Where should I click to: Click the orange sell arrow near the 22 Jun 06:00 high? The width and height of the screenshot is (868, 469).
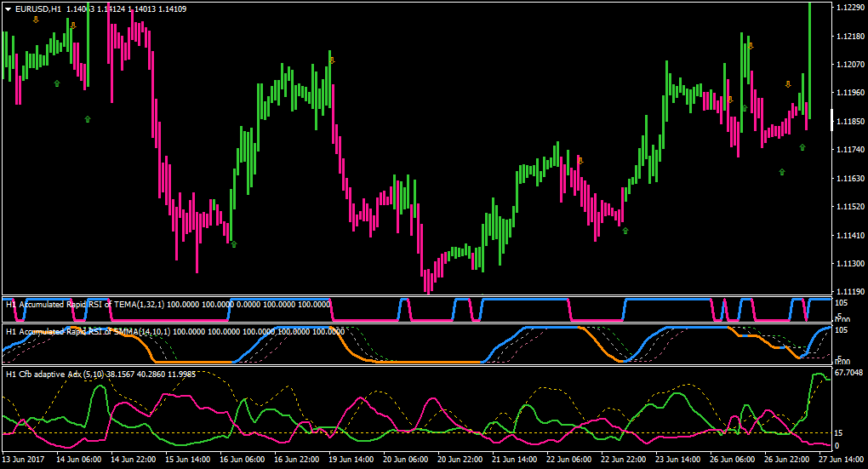pyautogui.click(x=580, y=161)
